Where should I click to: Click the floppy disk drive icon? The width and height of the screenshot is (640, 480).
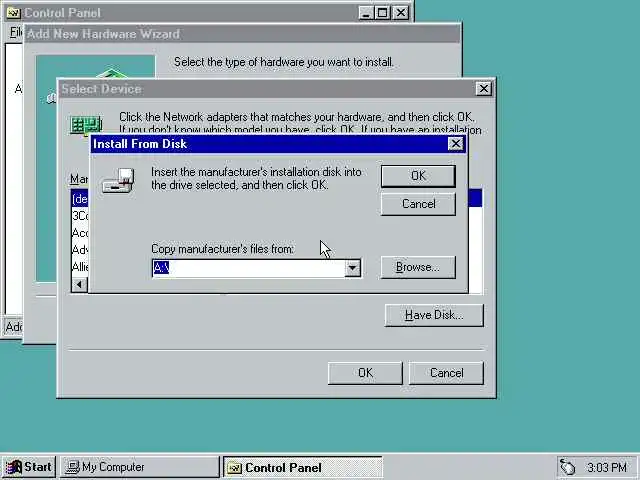pos(118,180)
